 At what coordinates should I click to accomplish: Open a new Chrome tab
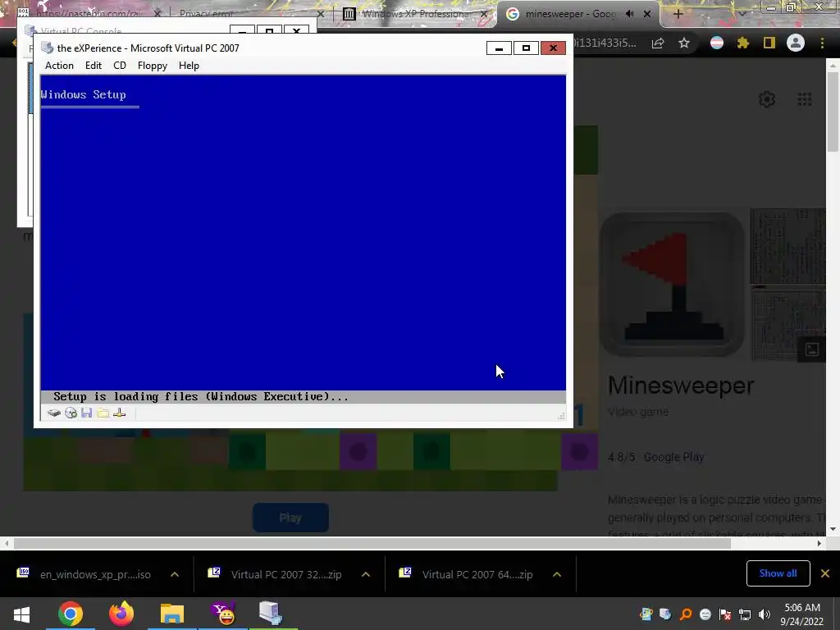coord(678,14)
